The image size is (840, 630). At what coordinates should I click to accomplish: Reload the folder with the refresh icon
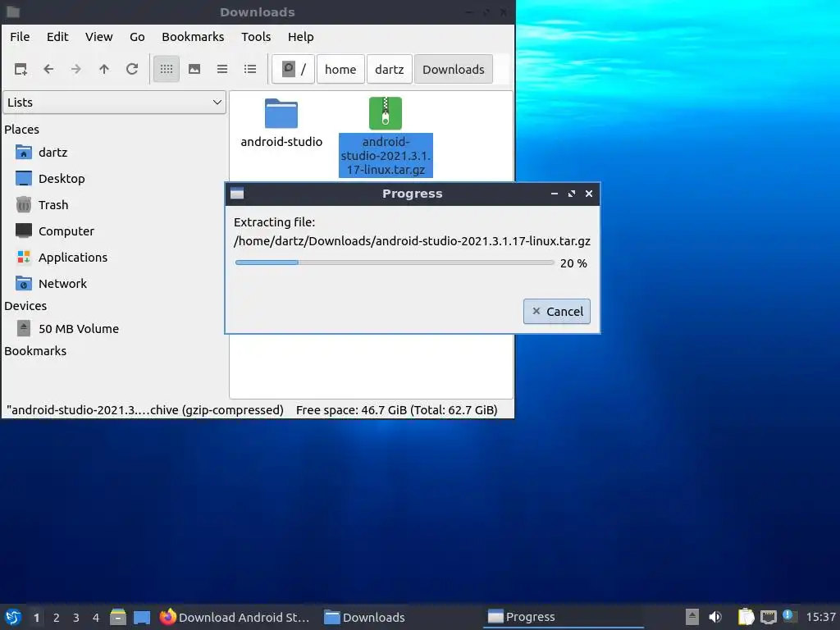(132, 69)
